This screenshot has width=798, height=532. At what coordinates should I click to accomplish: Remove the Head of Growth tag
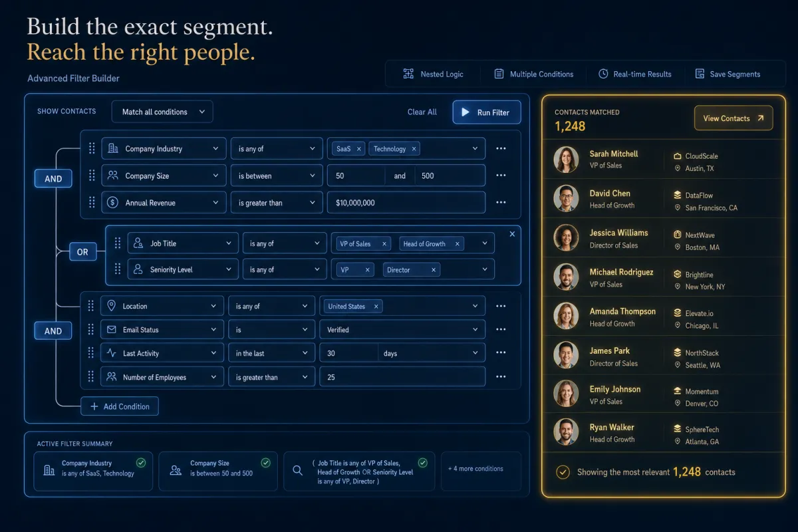[457, 244]
